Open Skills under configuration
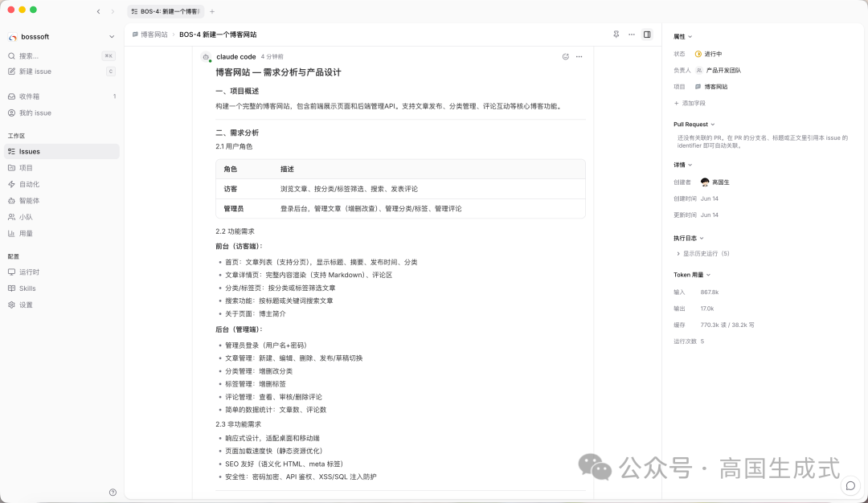Viewport: 868px width, 503px height. 61,288
